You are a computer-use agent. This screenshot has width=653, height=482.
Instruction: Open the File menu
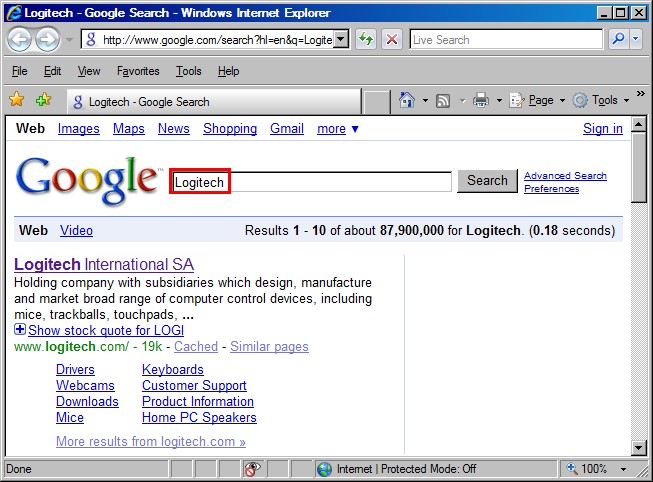pyautogui.click(x=20, y=71)
